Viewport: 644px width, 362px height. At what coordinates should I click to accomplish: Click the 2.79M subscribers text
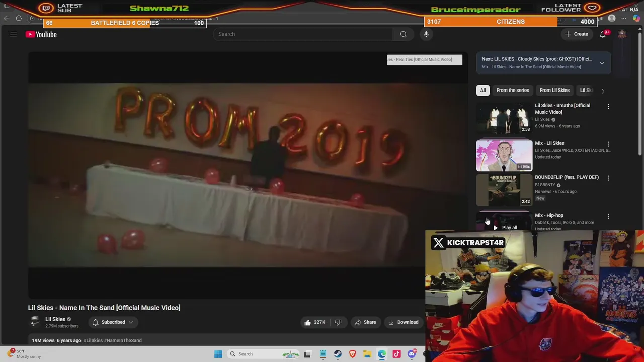pyautogui.click(x=62, y=326)
